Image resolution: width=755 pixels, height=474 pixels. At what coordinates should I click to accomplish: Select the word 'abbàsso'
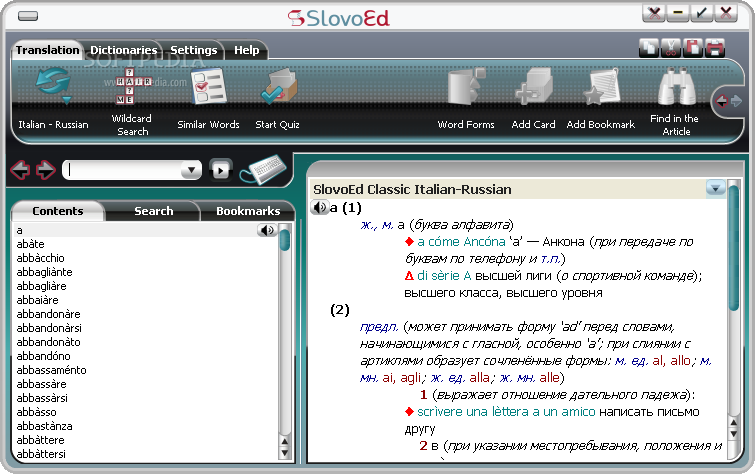click(37, 412)
